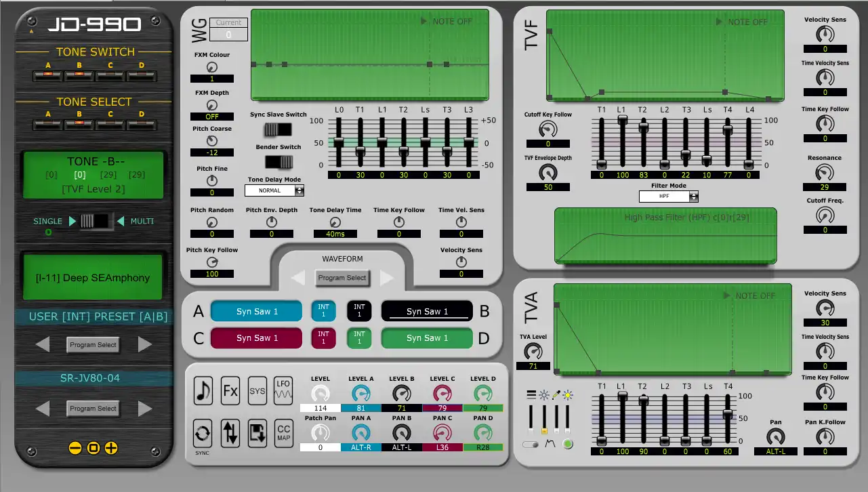The width and height of the screenshot is (868, 492).
Task: Click the save-to-disk arrow icon
Action: [257, 432]
